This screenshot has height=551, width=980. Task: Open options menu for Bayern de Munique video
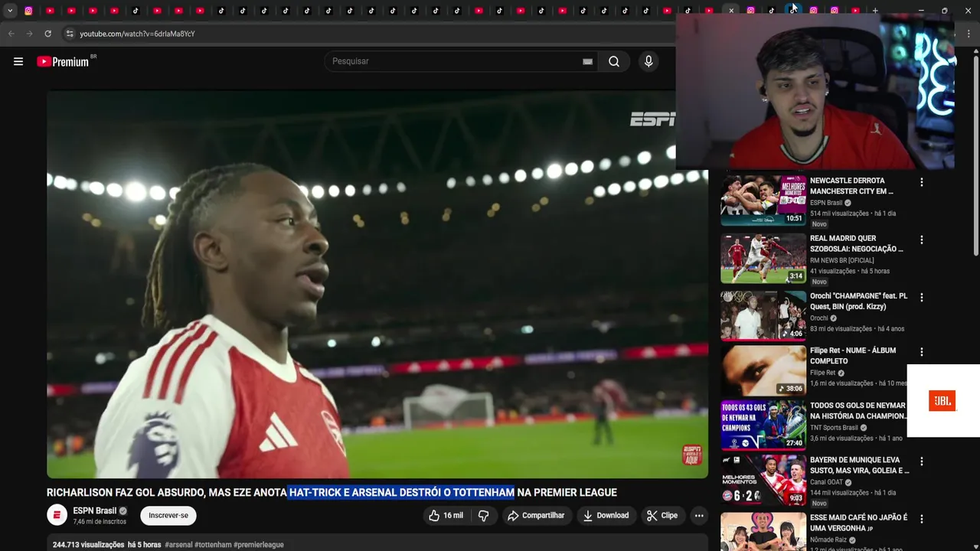click(x=922, y=461)
